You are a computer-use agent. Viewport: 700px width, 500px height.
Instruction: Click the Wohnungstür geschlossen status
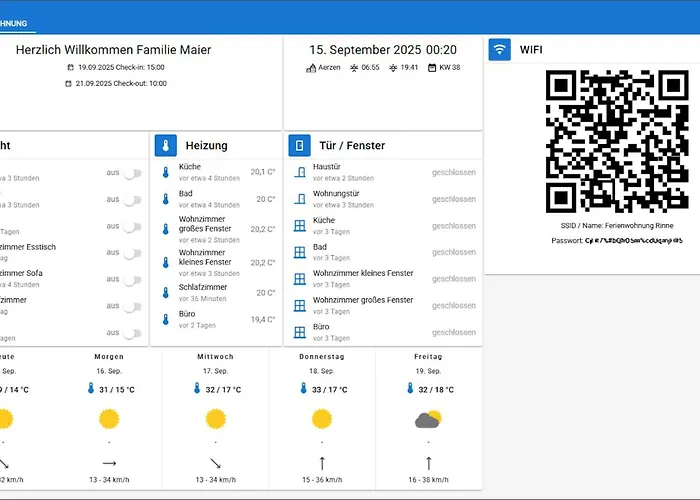(453, 199)
